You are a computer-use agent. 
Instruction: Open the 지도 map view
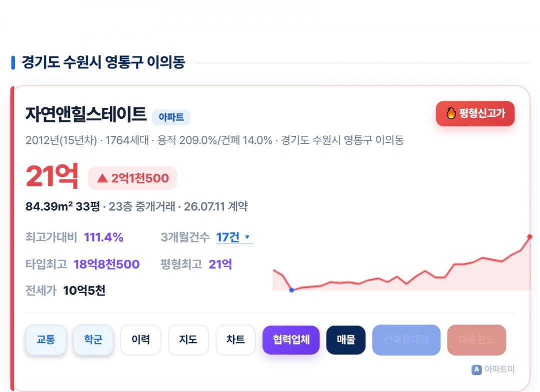[188, 340]
